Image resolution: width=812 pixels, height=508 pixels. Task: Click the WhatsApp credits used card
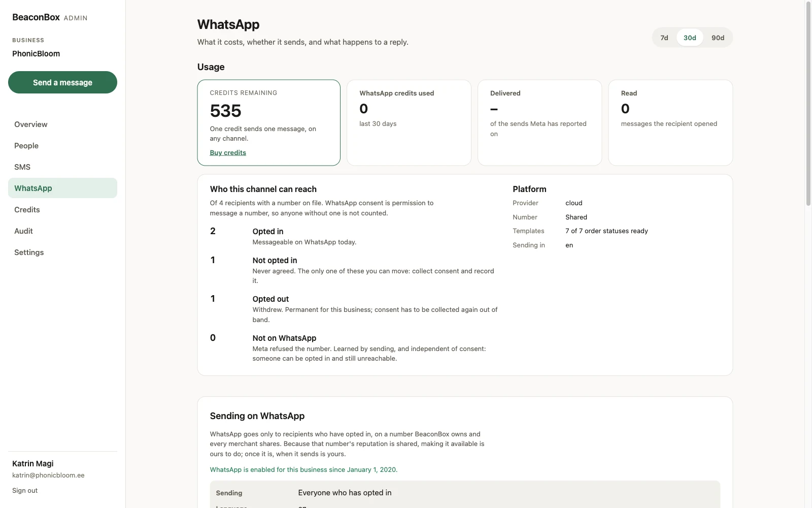click(x=409, y=122)
